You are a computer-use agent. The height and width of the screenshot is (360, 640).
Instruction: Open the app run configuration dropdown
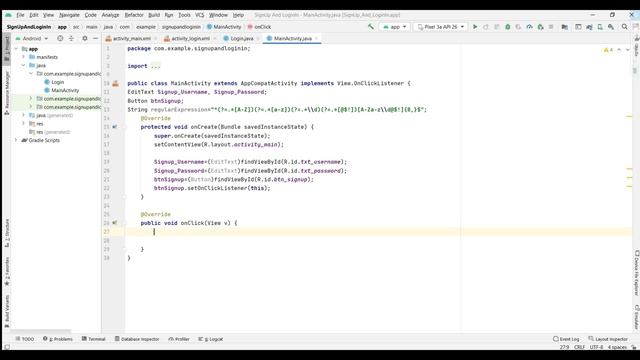pyautogui.click(x=395, y=27)
